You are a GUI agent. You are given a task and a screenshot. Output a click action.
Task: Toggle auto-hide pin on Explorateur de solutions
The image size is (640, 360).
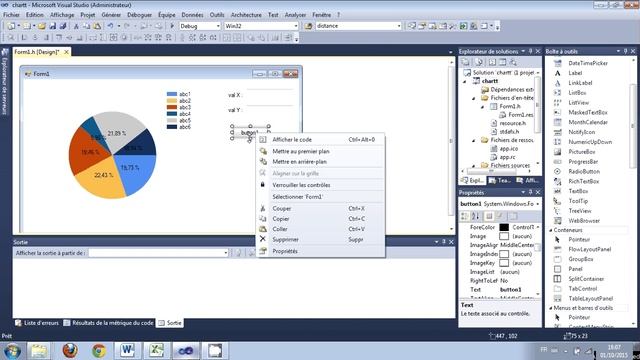[531, 51]
